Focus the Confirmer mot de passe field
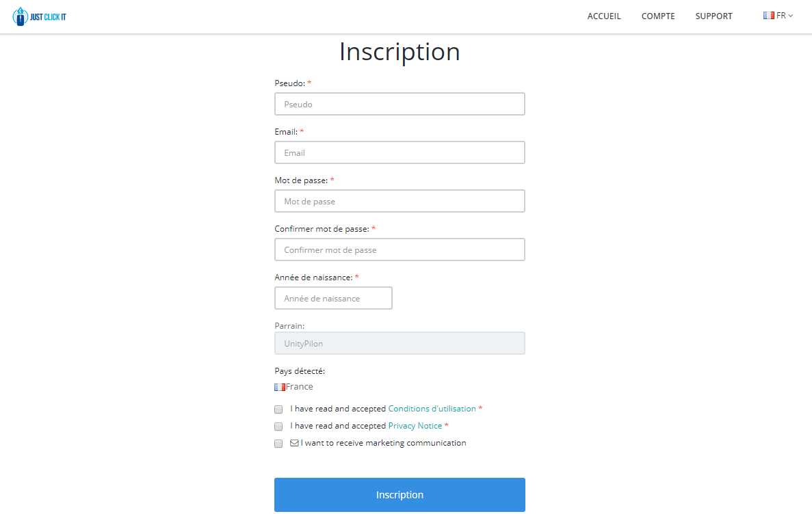The width and height of the screenshot is (812, 514). click(400, 249)
